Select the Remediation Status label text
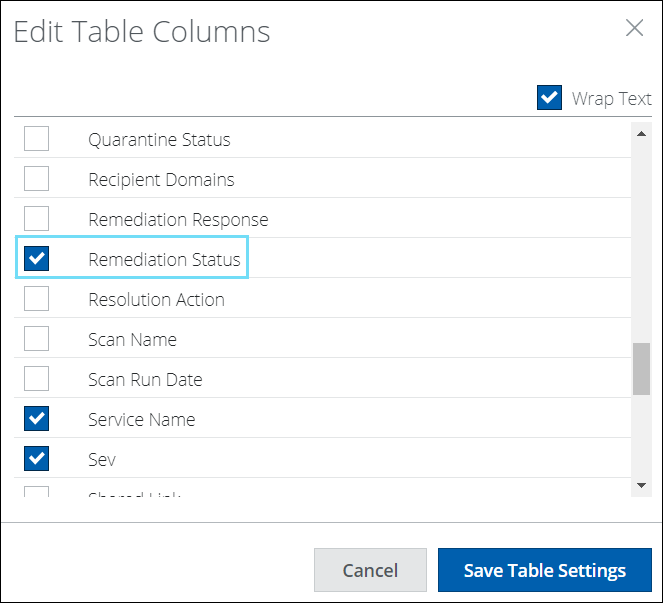The height and width of the screenshot is (603, 663). pyautogui.click(x=164, y=259)
